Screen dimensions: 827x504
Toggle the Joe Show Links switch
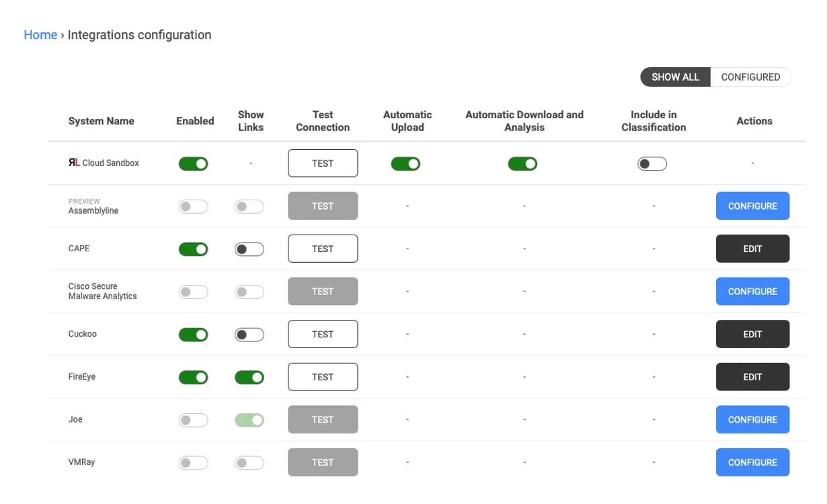pyautogui.click(x=249, y=420)
